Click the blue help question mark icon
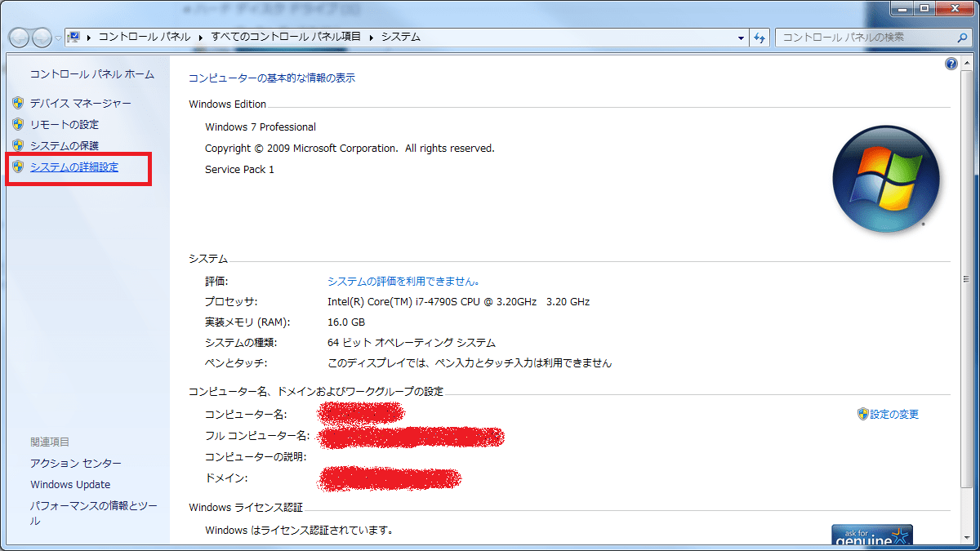The height and width of the screenshot is (551, 980). pos(951,64)
